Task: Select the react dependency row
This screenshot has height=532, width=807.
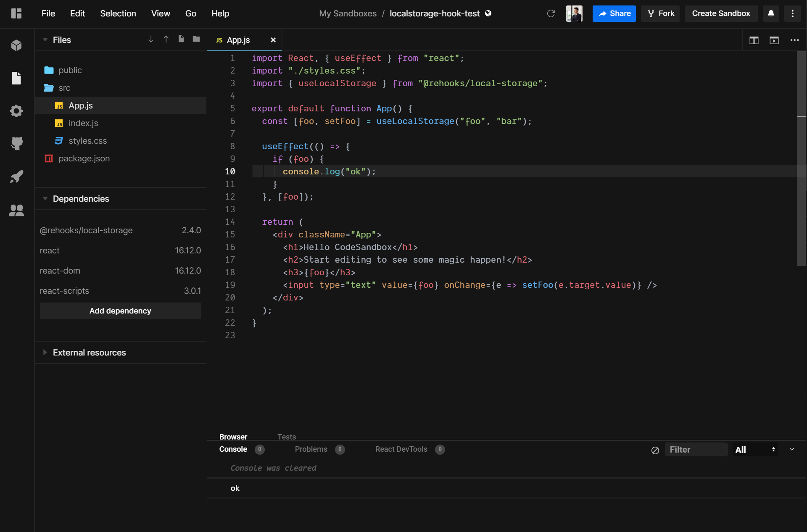Action: pos(121,250)
